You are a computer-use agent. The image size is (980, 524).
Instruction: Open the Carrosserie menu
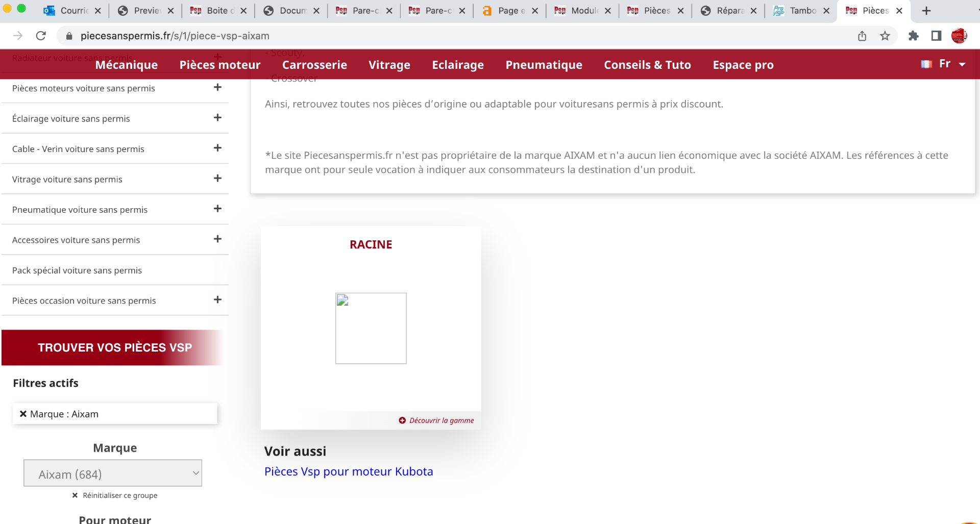(314, 65)
